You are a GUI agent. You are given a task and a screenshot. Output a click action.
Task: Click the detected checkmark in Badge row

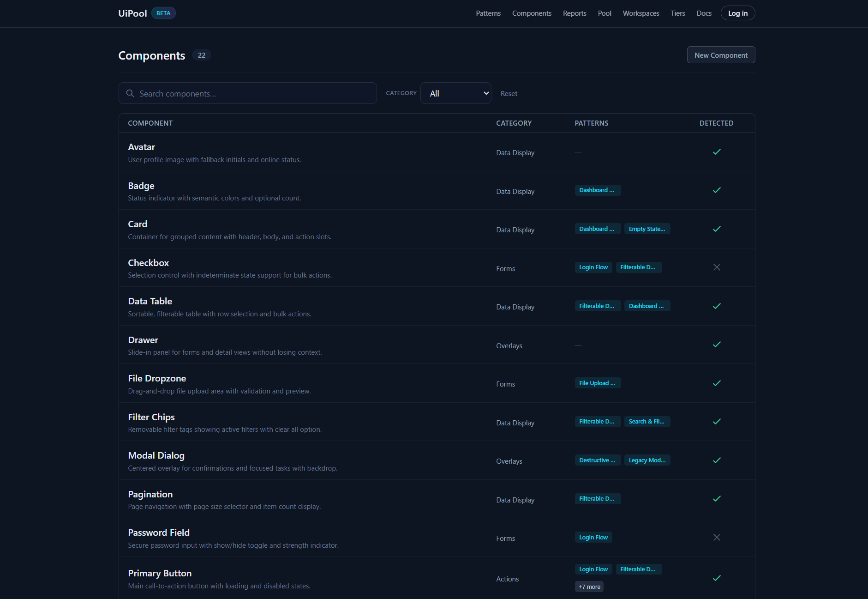tap(717, 190)
